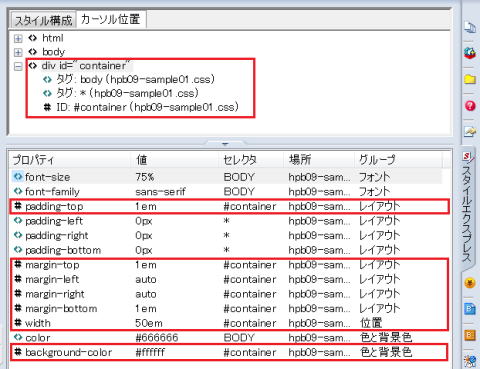Select the margin-left property row
The width and height of the screenshot is (480, 369).
click(x=227, y=279)
